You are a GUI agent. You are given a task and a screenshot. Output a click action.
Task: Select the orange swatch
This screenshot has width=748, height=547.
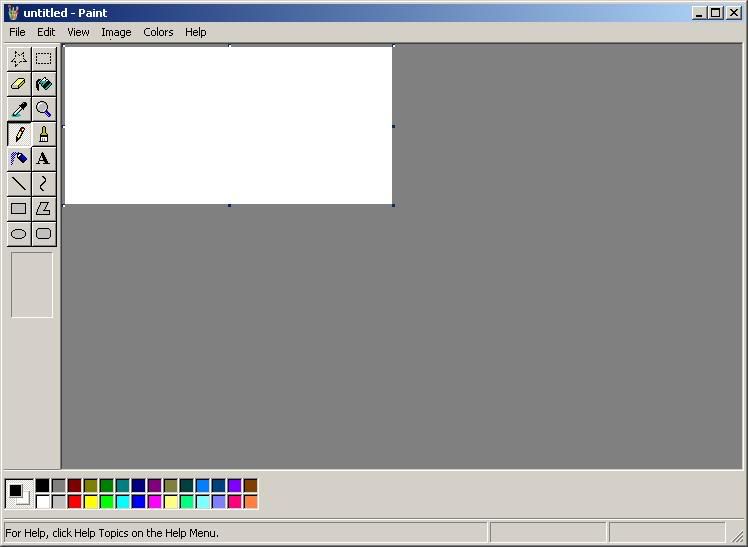[x=250, y=502]
